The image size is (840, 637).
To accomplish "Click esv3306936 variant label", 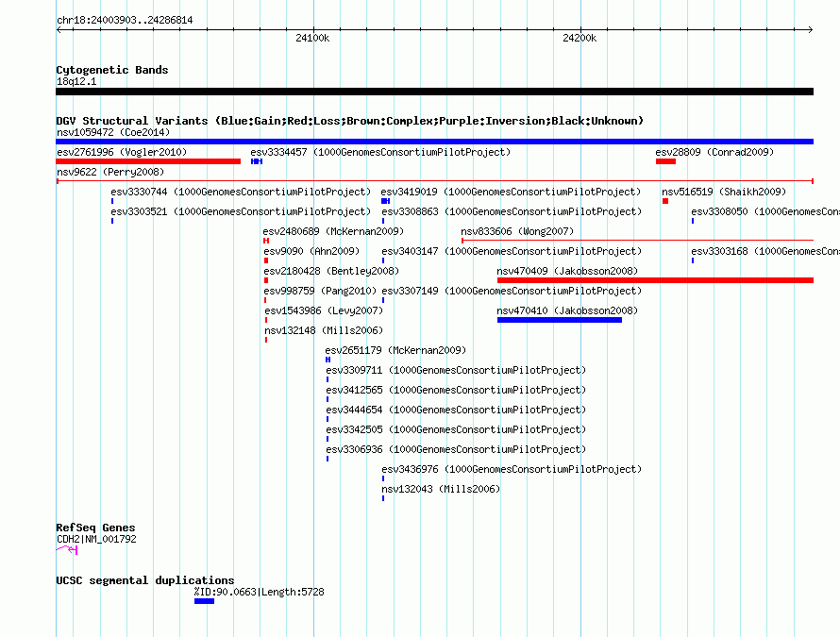I will (456, 449).
